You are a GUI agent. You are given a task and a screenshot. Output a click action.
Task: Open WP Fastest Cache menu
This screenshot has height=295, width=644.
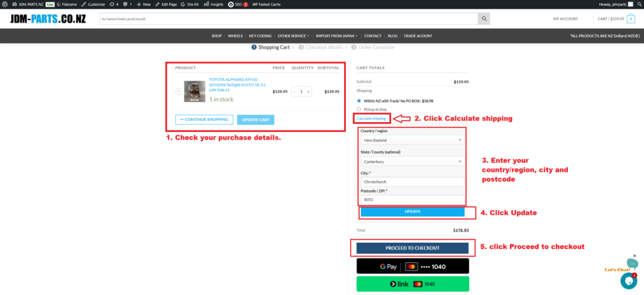(x=265, y=4)
